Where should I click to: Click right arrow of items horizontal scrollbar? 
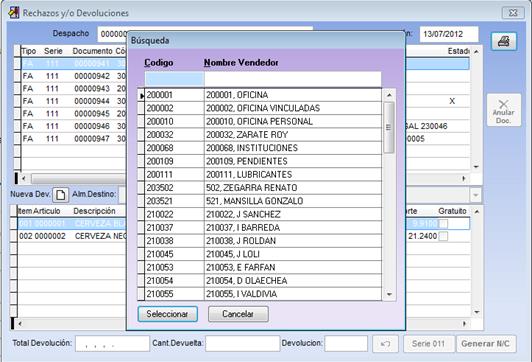[x=464, y=324]
